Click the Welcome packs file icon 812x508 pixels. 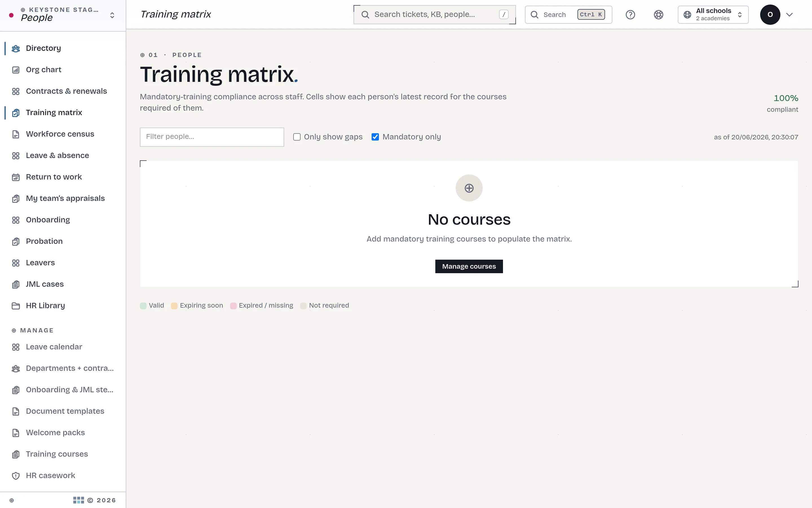click(16, 433)
